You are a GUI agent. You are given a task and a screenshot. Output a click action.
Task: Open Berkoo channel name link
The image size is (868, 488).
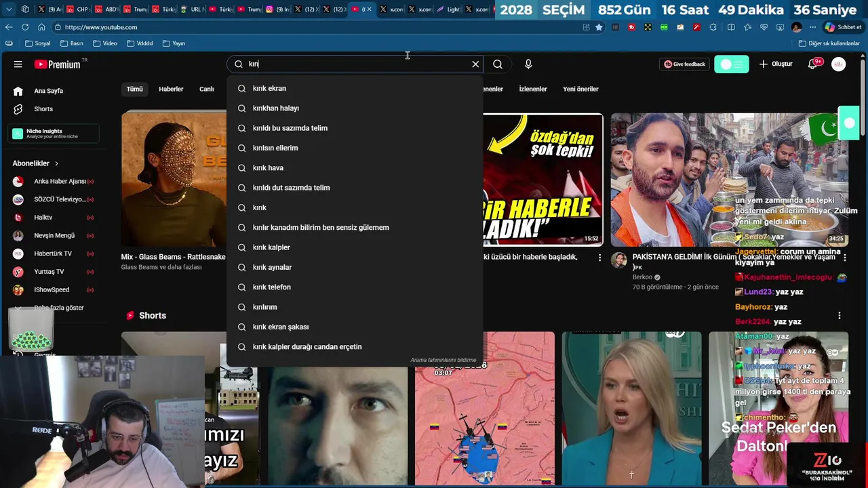[x=642, y=277]
